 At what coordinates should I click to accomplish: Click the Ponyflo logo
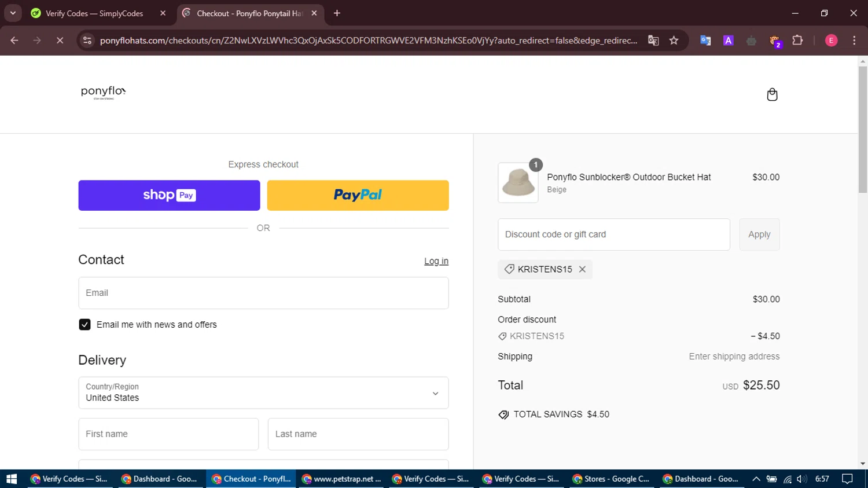pyautogui.click(x=104, y=92)
